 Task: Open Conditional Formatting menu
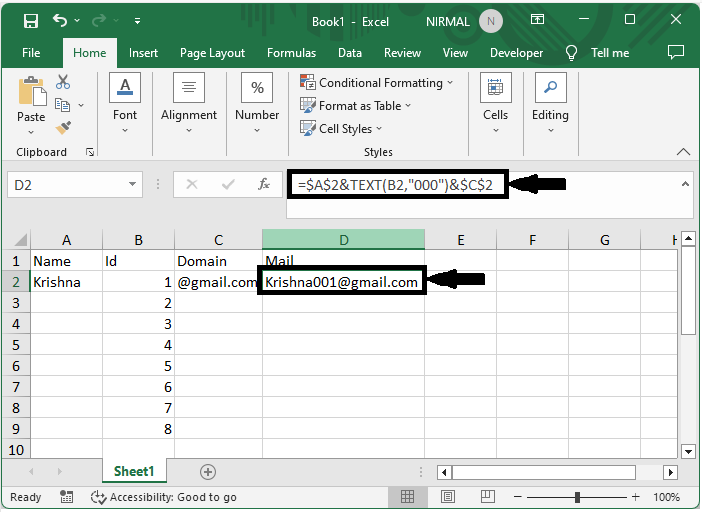[x=377, y=83]
